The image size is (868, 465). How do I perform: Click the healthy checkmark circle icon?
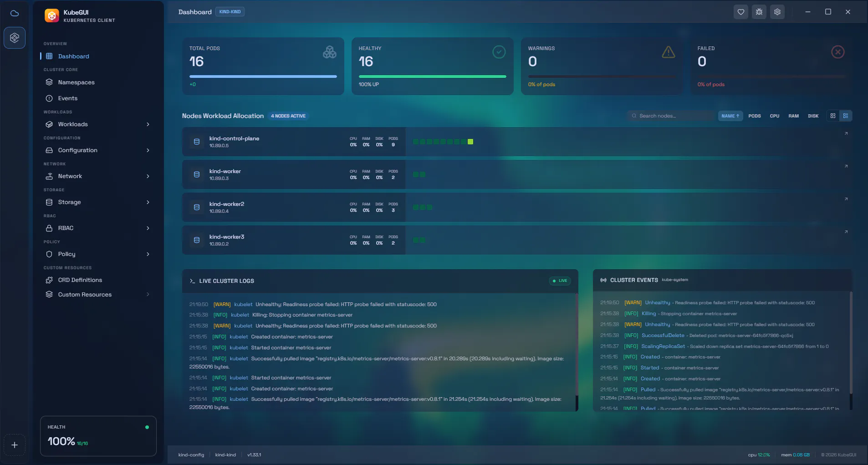tap(499, 52)
